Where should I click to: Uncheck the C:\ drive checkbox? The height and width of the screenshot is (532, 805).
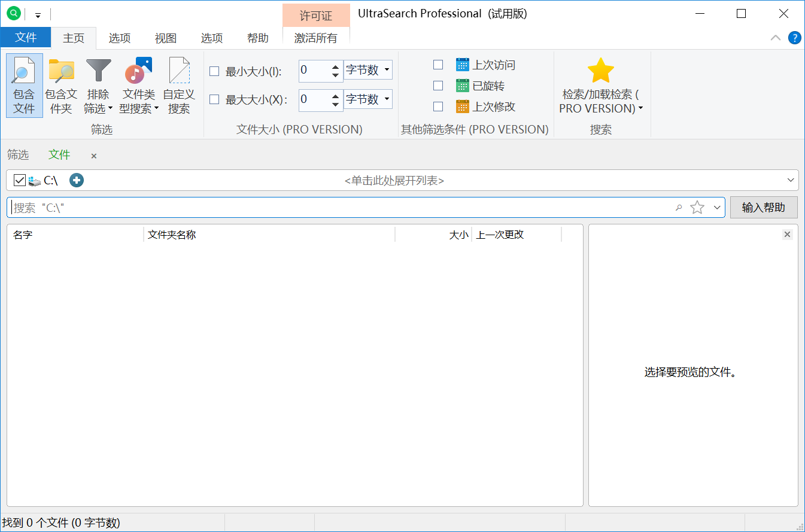click(x=20, y=180)
